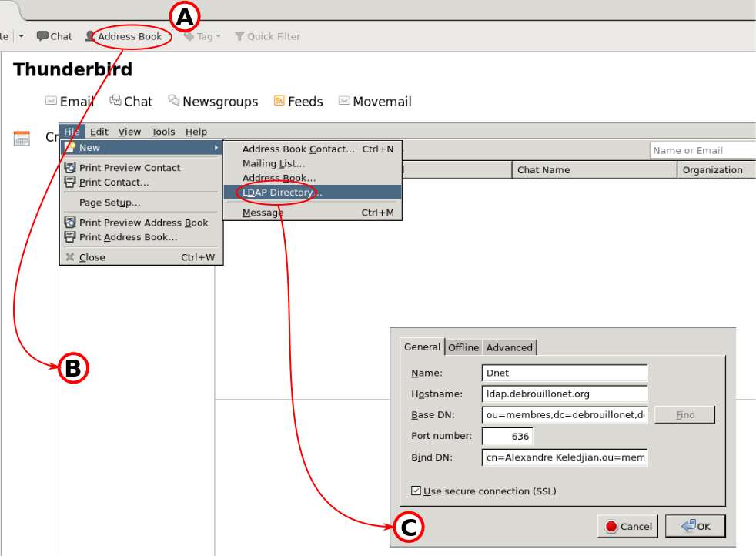Switch to the Advanced tab

coord(509,347)
